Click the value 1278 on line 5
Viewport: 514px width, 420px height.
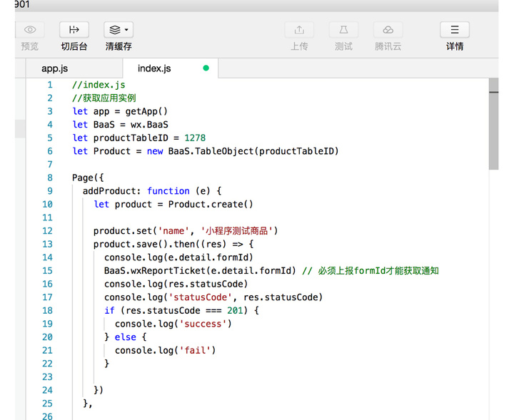coord(195,138)
